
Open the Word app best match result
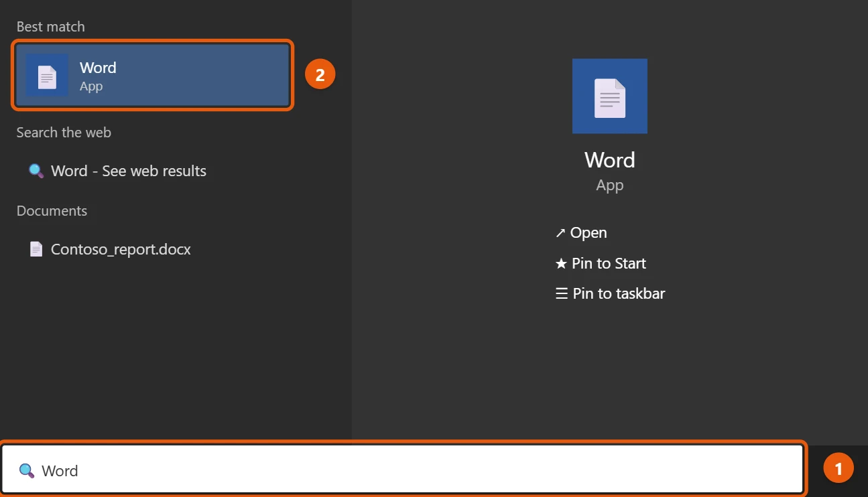pyautogui.click(x=153, y=75)
